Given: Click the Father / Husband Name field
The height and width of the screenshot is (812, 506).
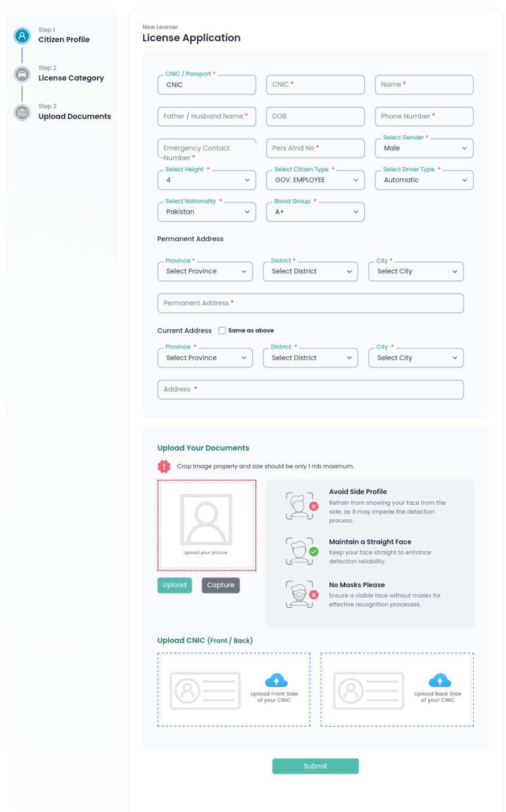Looking at the screenshot, I should pos(206,116).
